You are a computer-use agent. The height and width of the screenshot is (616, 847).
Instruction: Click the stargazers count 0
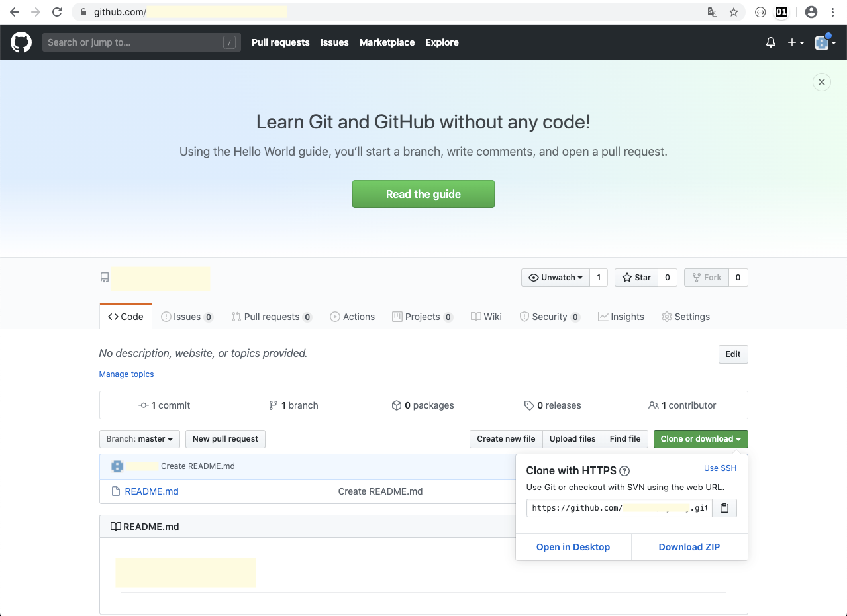pos(667,278)
